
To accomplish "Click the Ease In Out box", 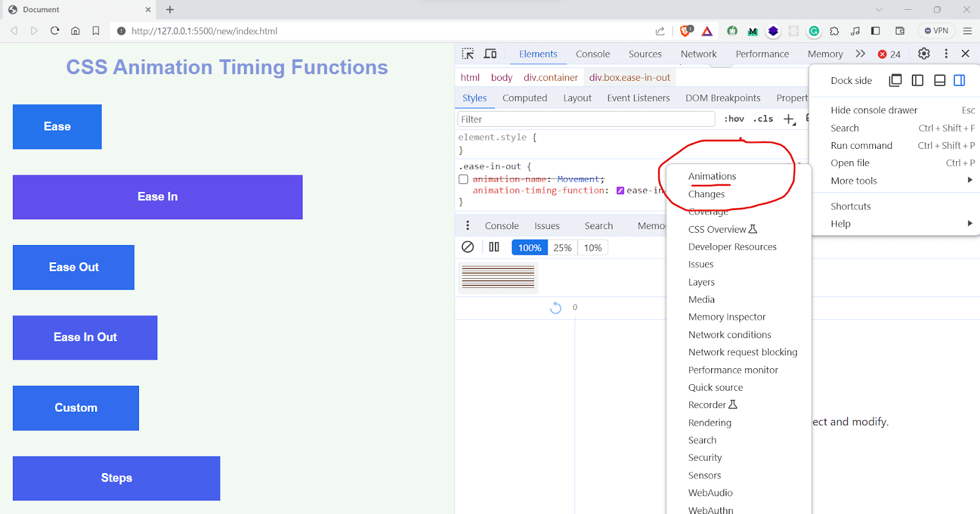I will click(x=85, y=338).
